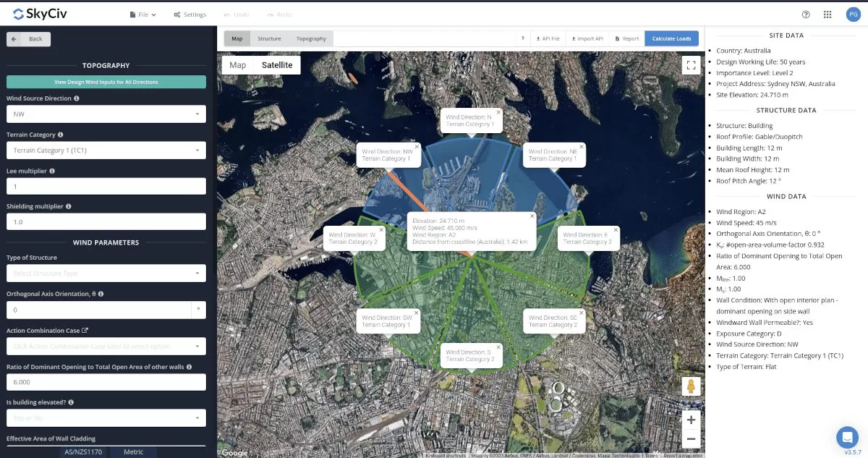Zoom in the map with plus button
The height and width of the screenshot is (458, 868).
coord(691,420)
